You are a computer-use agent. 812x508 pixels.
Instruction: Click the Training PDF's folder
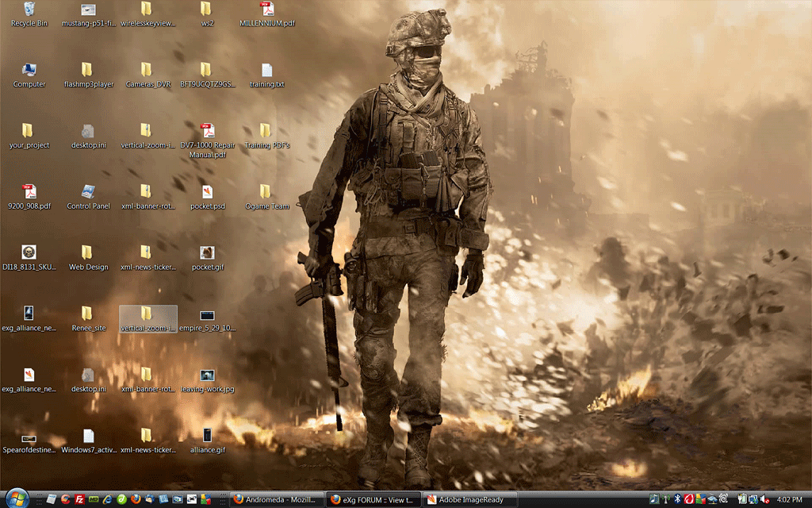point(267,137)
